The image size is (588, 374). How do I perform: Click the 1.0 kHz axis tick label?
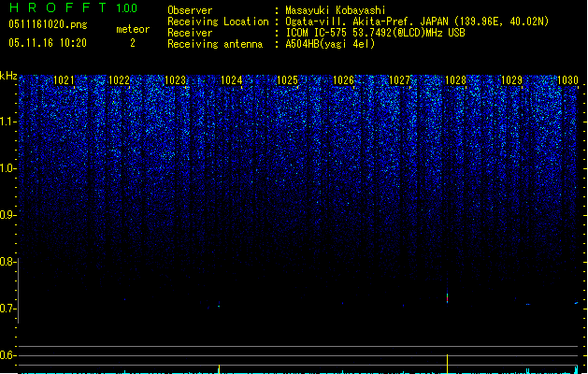tap(7, 168)
